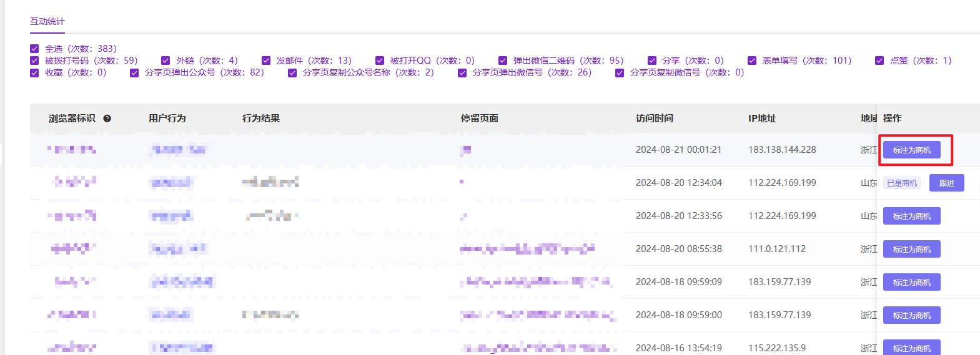980x355 pixels.
Task: Toggle the 分享 (次数: 0) checkbox
Action: 652,61
